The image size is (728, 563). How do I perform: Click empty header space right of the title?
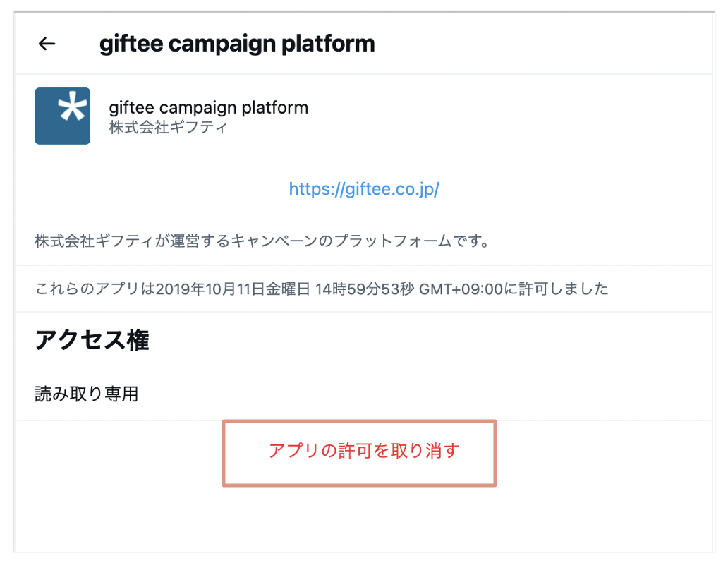[x=550, y=44]
